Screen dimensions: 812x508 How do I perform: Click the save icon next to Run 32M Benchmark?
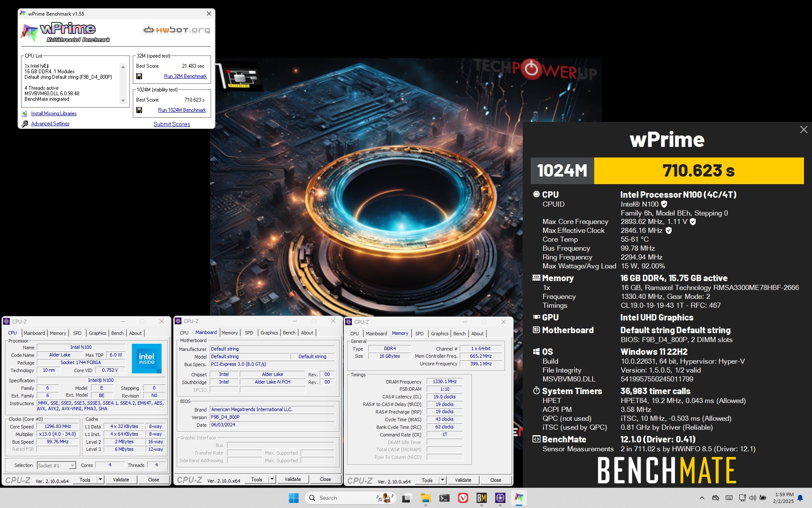139,76
